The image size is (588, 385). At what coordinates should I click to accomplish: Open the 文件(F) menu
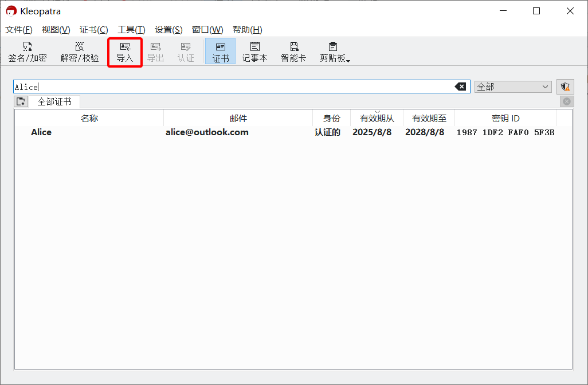point(19,30)
